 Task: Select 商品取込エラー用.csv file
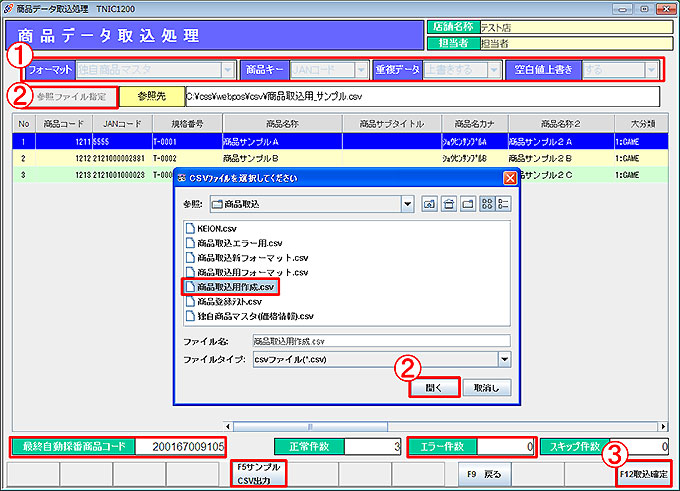coord(240,243)
